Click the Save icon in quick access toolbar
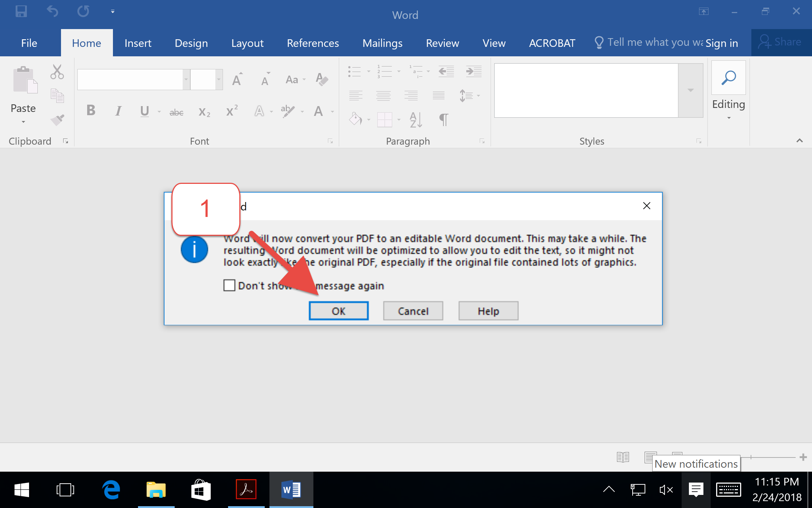The width and height of the screenshot is (812, 508). [x=21, y=11]
